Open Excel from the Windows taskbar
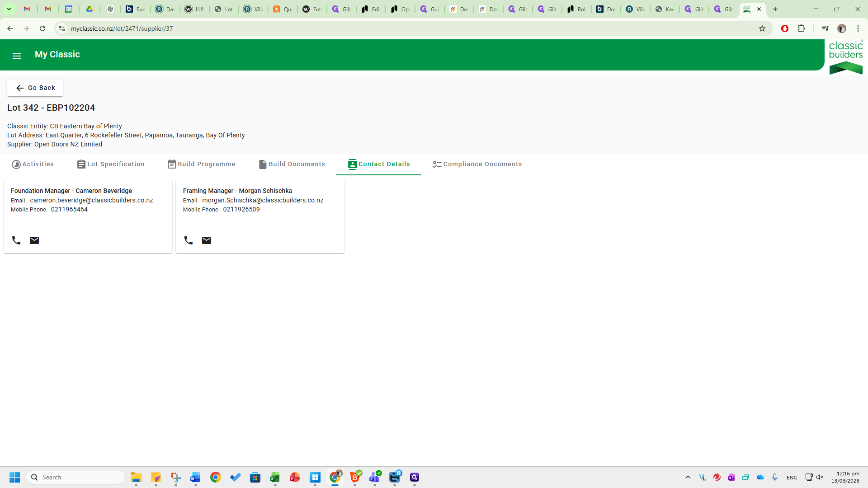This screenshot has width=868, height=488. (x=275, y=477)
